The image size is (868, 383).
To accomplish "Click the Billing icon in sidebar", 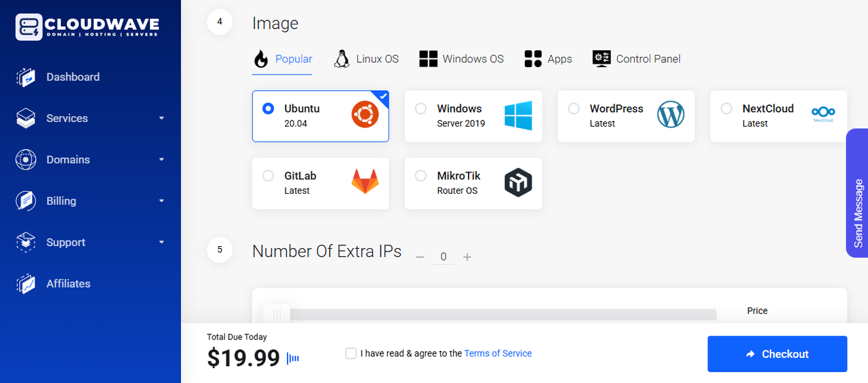I will coord(26,201).
